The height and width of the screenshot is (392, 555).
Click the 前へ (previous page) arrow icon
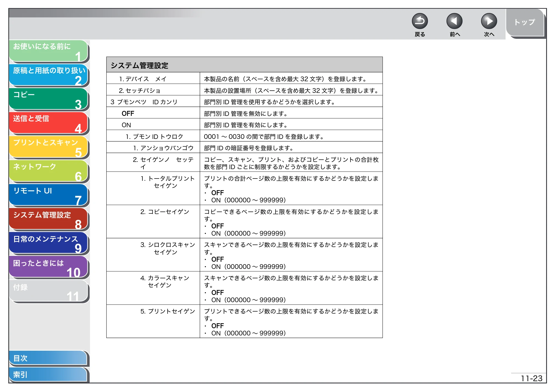point(454,21)
